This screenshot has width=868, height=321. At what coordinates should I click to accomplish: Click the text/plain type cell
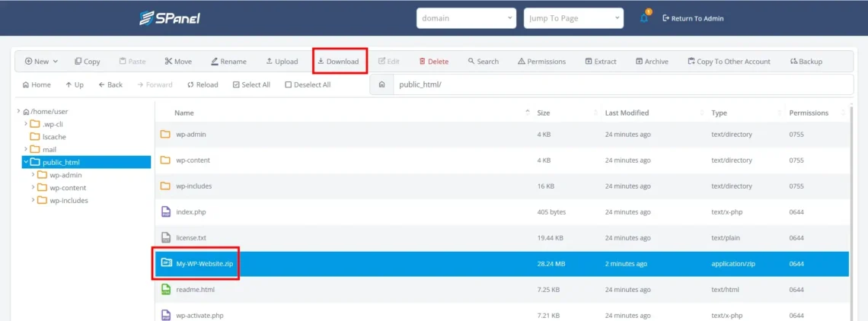pyautogui.click(x=726, y=238)
